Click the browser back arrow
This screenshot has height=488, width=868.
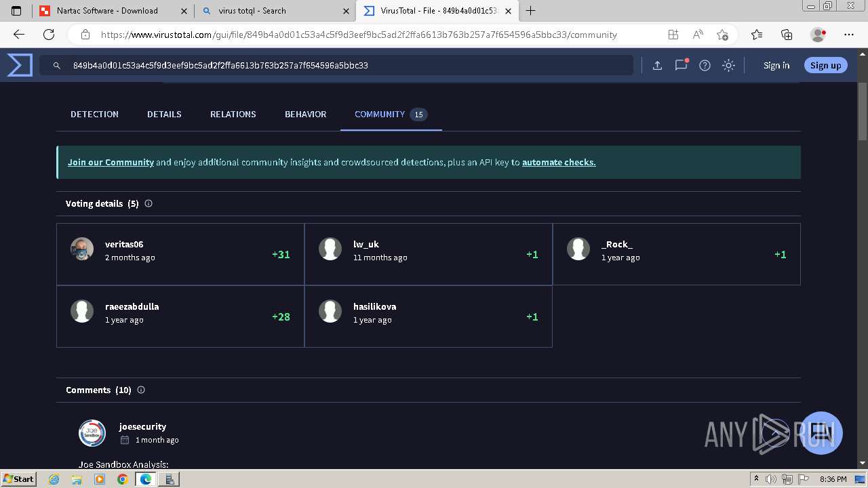pos(19,35)
